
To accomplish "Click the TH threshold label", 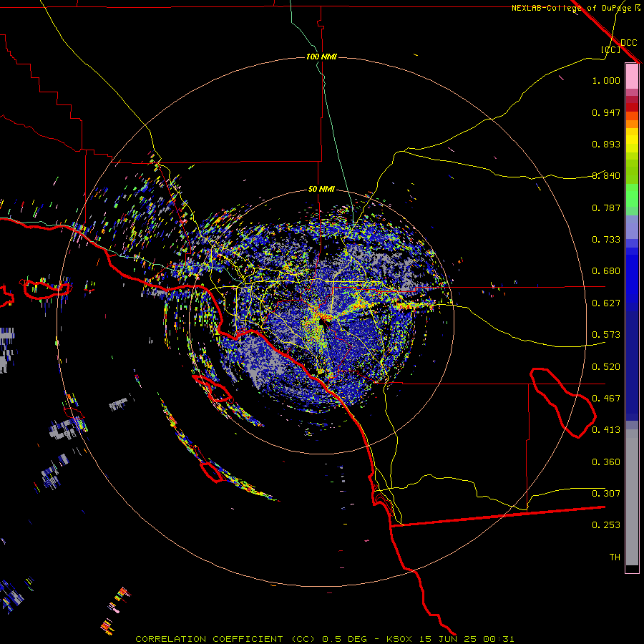I will [x=615, y=557].
